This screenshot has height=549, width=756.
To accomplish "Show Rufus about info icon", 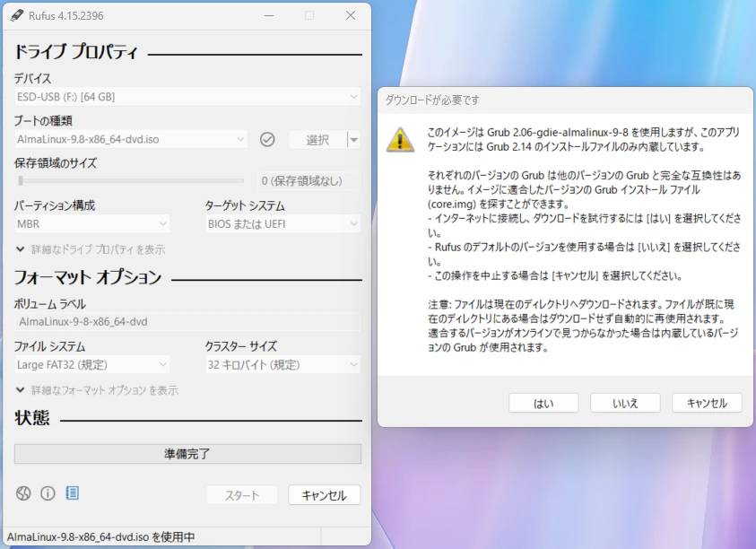I will pyautogui.click(x=48, y=493).
